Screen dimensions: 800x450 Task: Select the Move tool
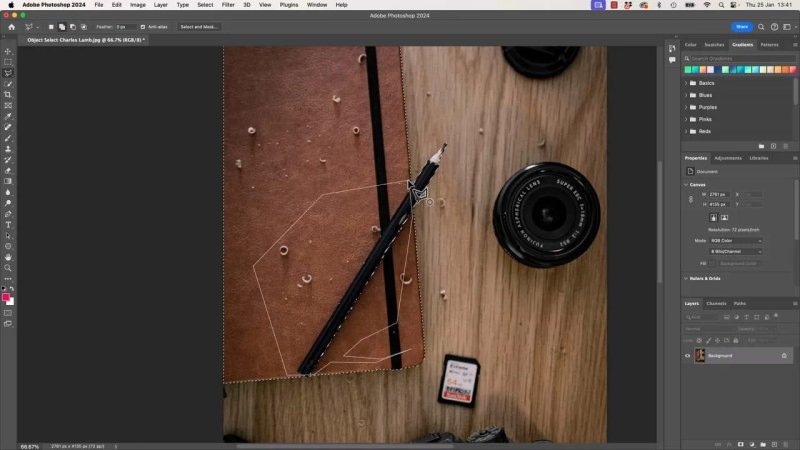tap(8, 52)
